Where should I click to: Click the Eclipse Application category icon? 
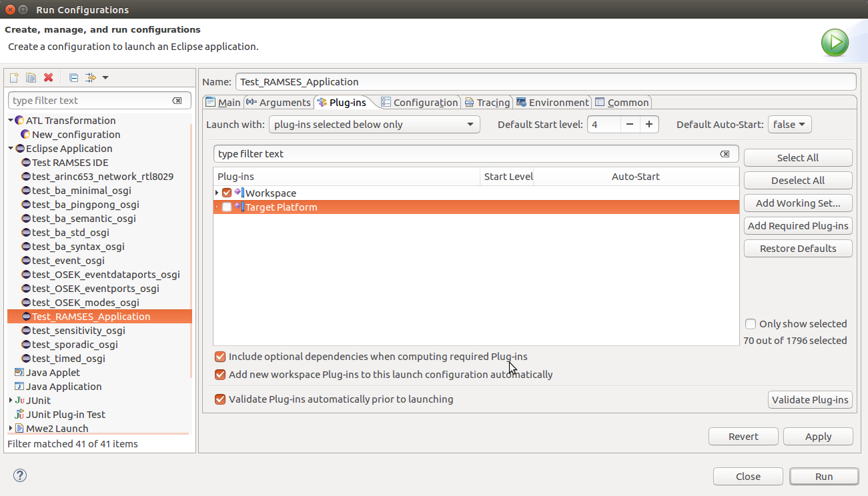click(x=19, y=149)
